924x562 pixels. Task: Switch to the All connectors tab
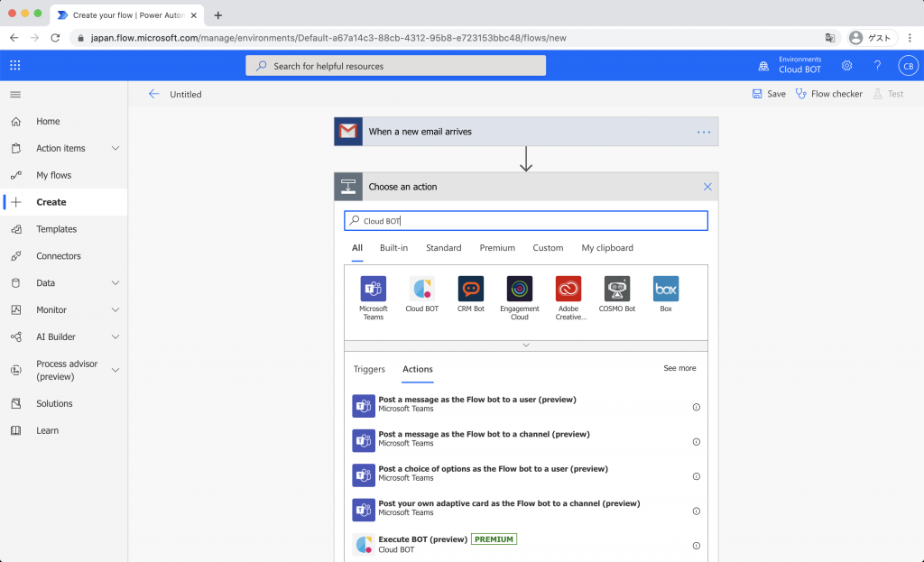coord(357,248)
